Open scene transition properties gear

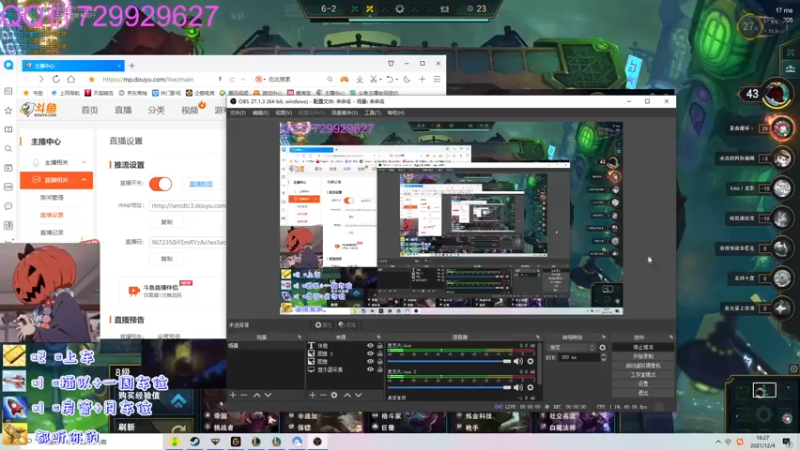603,347
